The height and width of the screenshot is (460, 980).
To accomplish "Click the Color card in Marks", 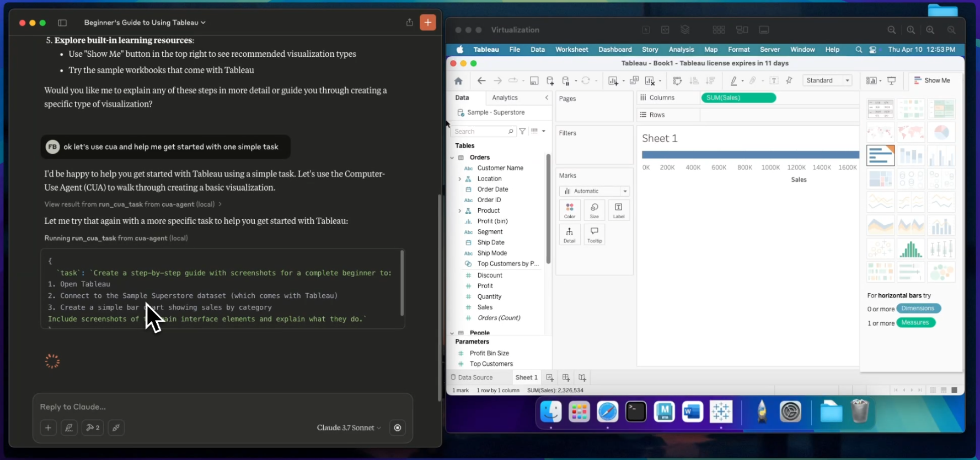I will (x=570, y=210).
